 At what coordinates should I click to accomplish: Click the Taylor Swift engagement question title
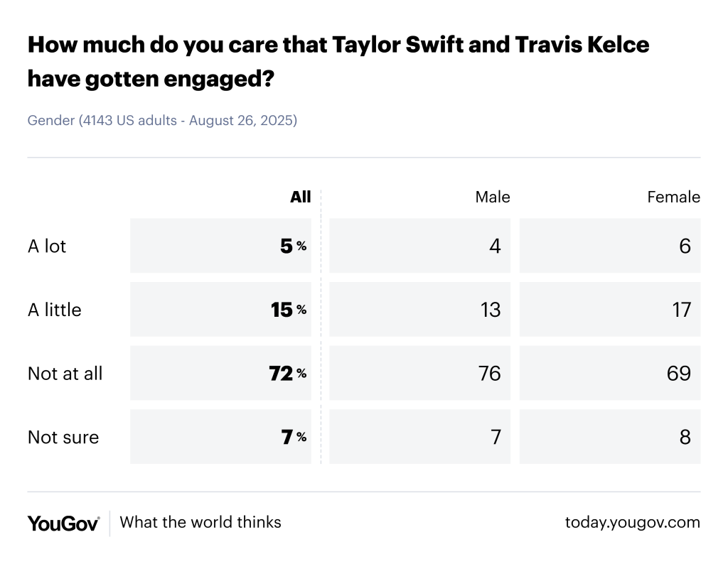pyautogui.click(x=338, y=63)
